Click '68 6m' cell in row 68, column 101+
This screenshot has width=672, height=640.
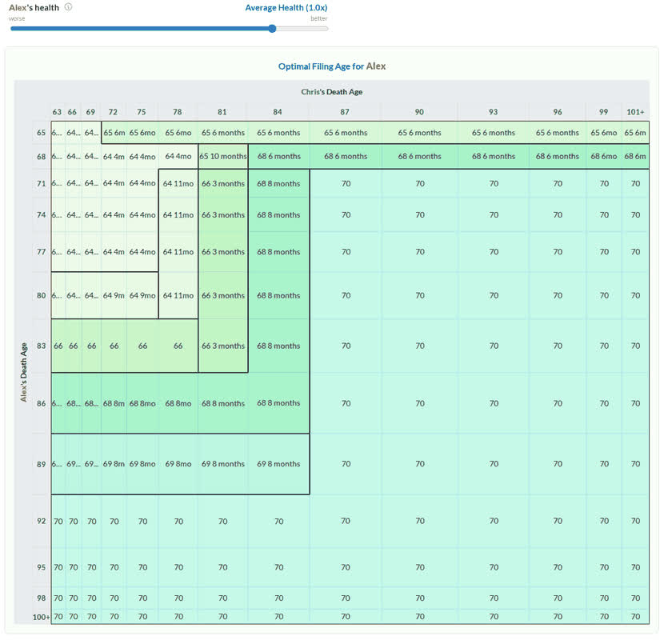[635, 157]
